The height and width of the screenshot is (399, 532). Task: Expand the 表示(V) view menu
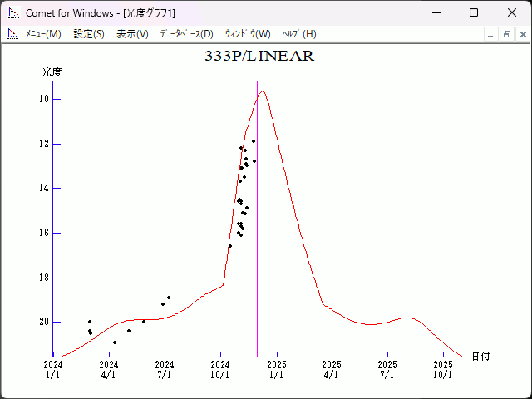point(132,34)
